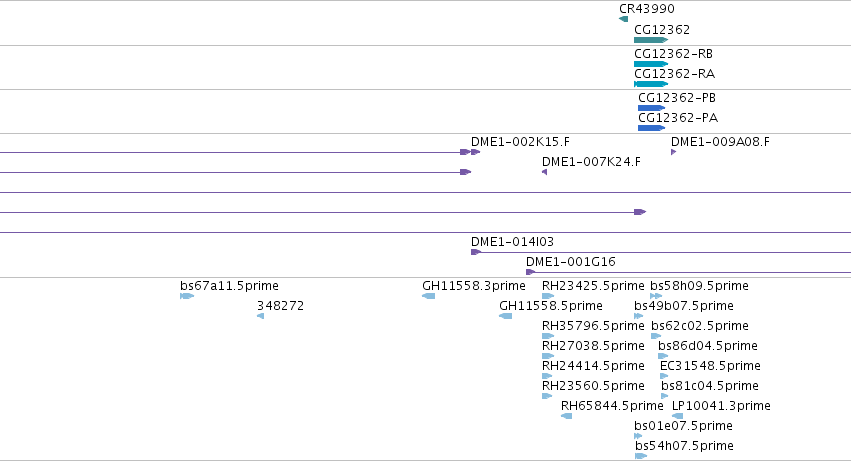851x461 pixels.
Task: Click the CG12362-PB protein feature bar
Action: point(651,108)
